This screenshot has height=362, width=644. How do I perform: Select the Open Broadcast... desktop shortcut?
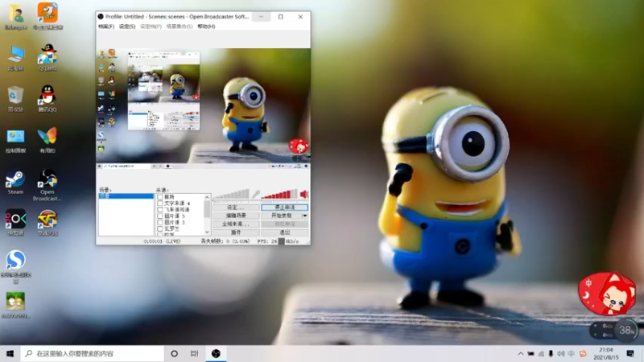(x=47, y=185)
